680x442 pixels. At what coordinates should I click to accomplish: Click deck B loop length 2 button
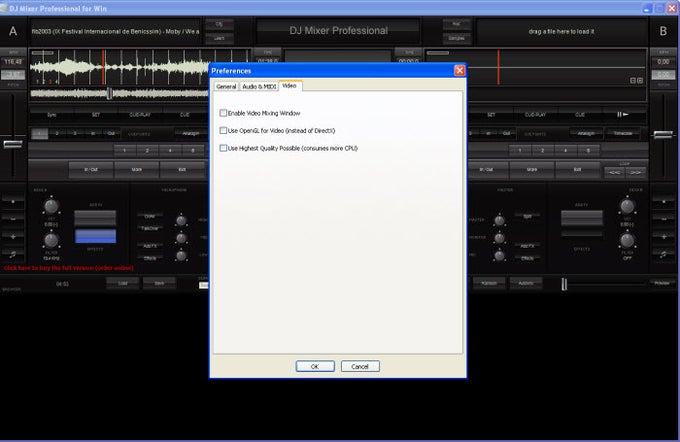click(x=543, y=151)
